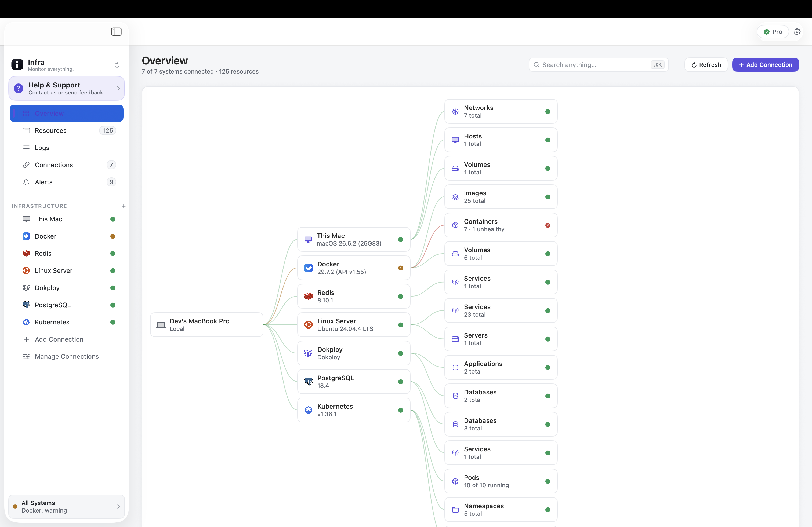This screenshot has height=527, width=812.
Task: Click the Resources count badge 125
Action: point(107,131)
